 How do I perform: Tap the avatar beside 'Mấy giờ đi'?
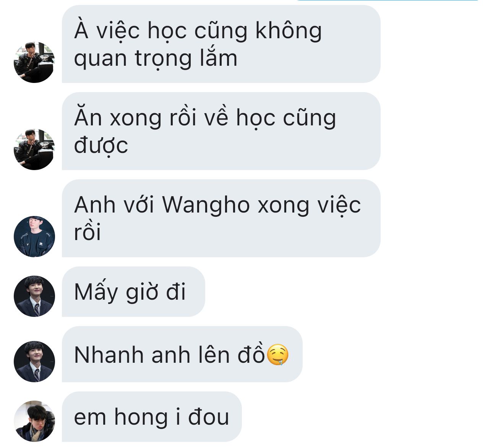(x=34, y=296)
